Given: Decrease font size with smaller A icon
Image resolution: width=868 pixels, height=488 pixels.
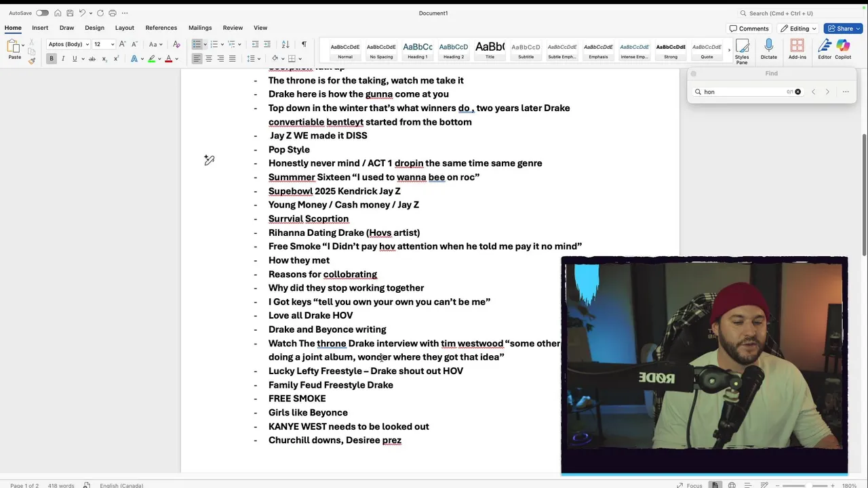Looking at the screenshot, I should [x=134, y=44].
